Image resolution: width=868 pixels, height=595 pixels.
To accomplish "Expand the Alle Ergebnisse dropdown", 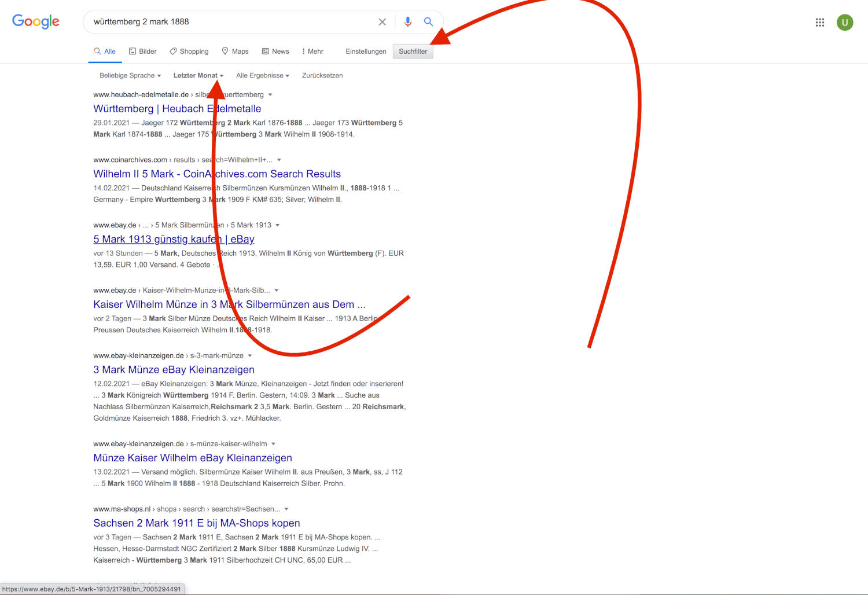I will click(x=262, y=76).
